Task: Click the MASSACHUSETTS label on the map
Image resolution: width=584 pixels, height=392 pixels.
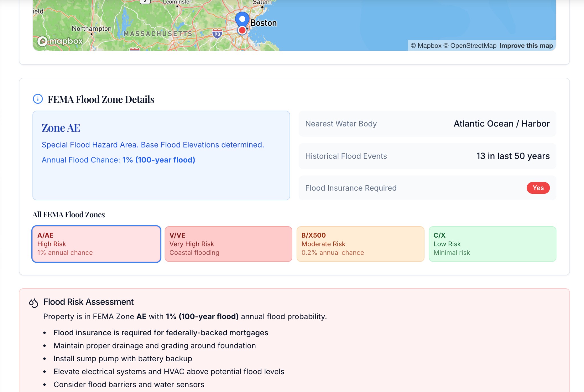Action: [x=158, y=34]
